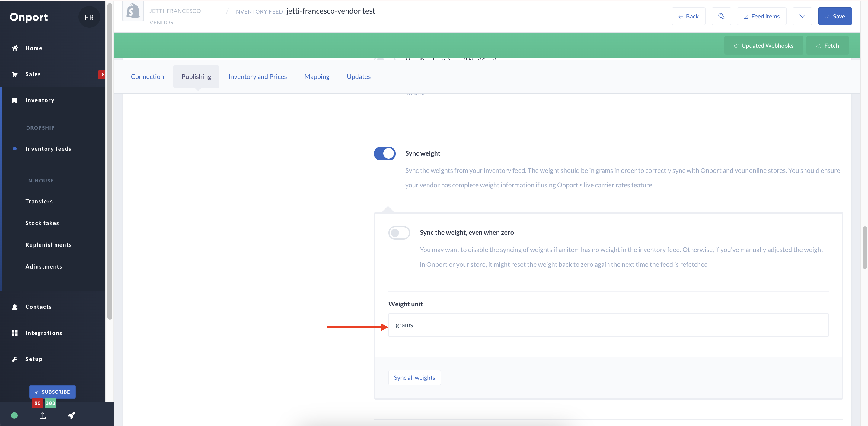The width and height of the screenshot is (868, 426).
Task: Click the green 303 badge
Action: pyautogui.click(x=50, y=403)
